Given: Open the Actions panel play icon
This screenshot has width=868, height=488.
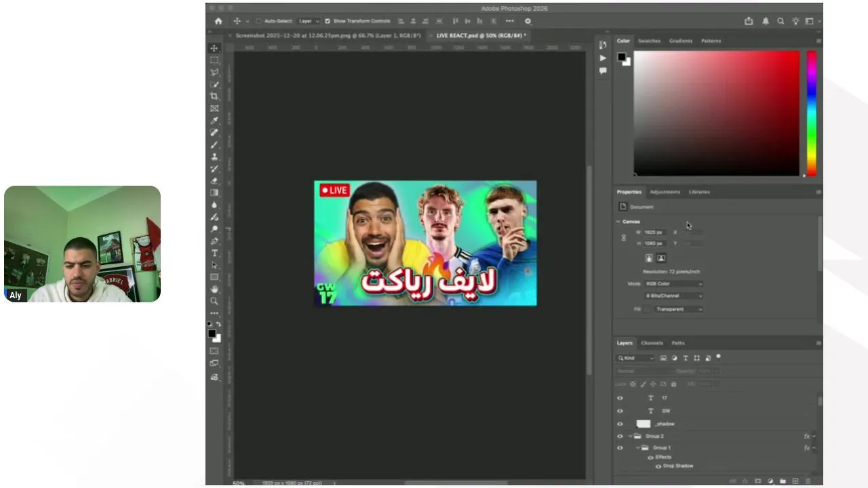Looking at the screenshot, I should coord(602,58).
